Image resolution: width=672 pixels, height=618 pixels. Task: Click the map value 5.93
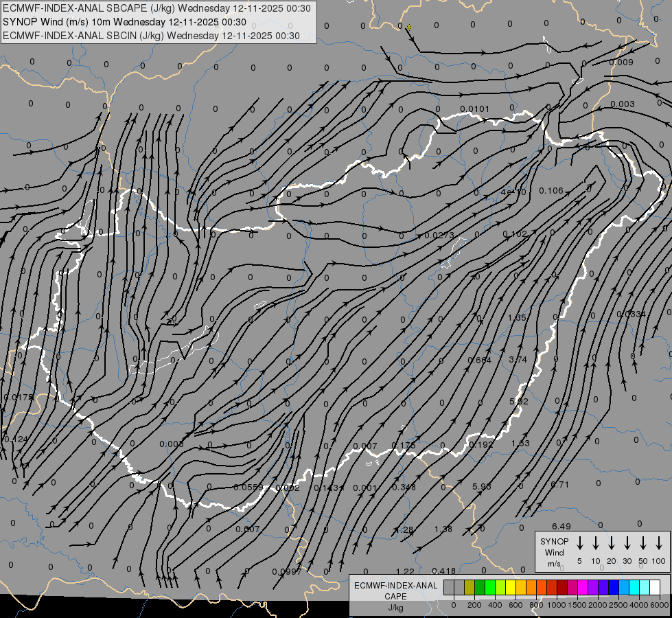[481, 486]
